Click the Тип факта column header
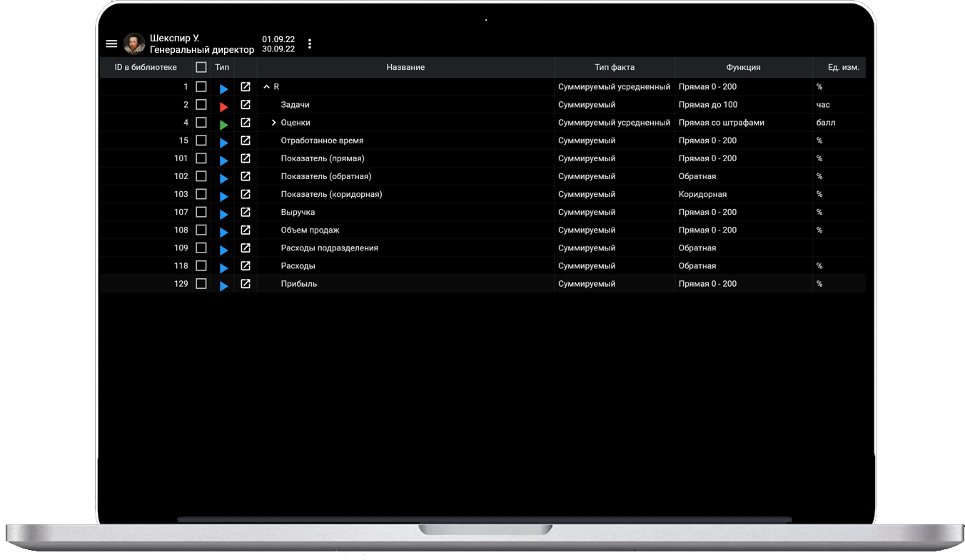Screen dimensions: 965x560 click(x=614, y=67)
